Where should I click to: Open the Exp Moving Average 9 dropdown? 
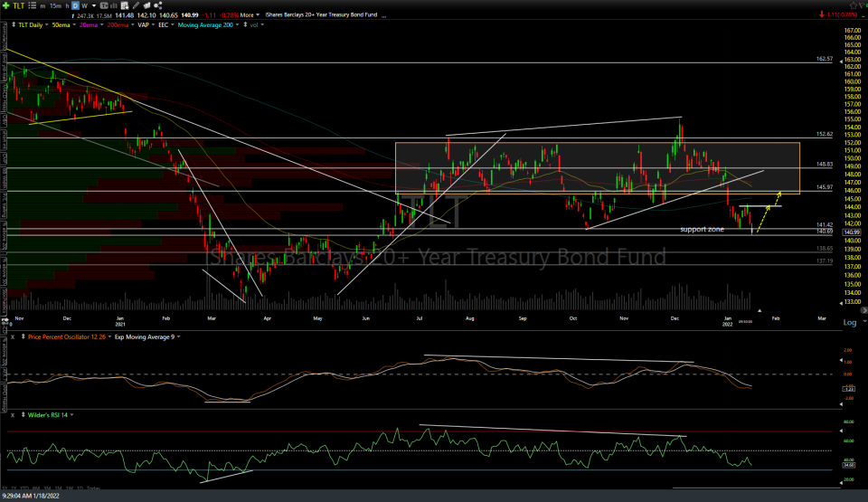tap(178, 336)
